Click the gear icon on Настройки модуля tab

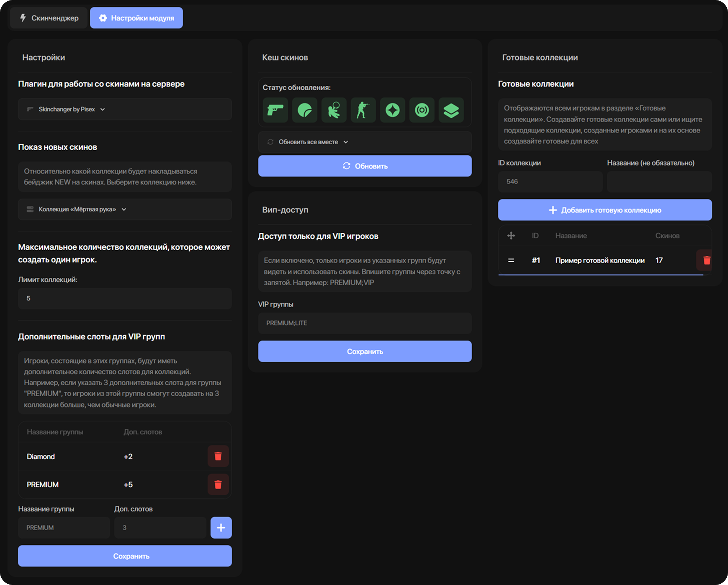pos(103,18)
